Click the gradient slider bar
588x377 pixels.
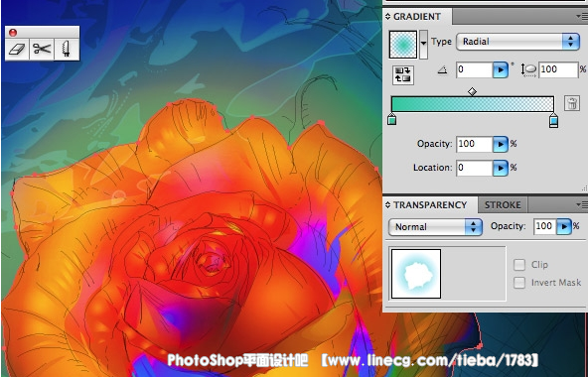[473, 104]
